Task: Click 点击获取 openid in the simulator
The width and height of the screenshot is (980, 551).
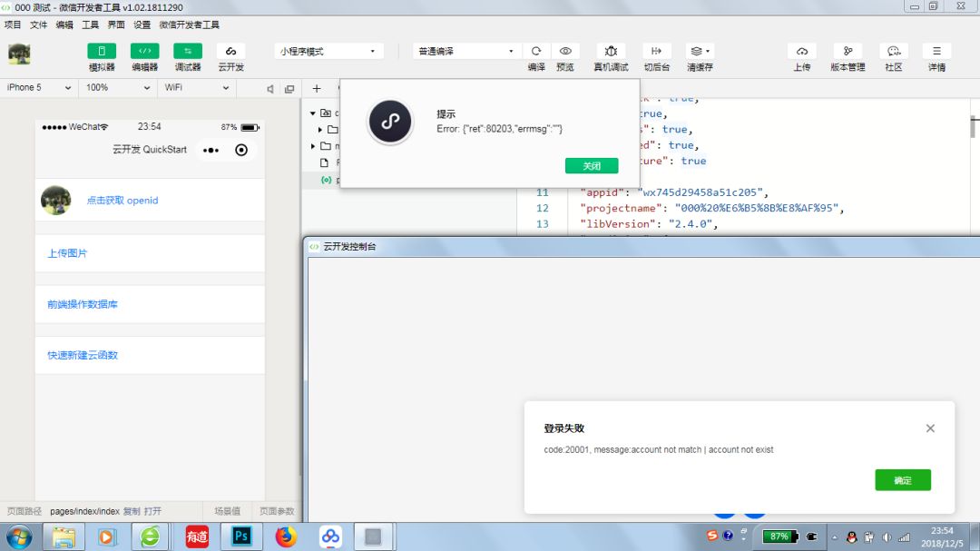Action: coord(122,200)
